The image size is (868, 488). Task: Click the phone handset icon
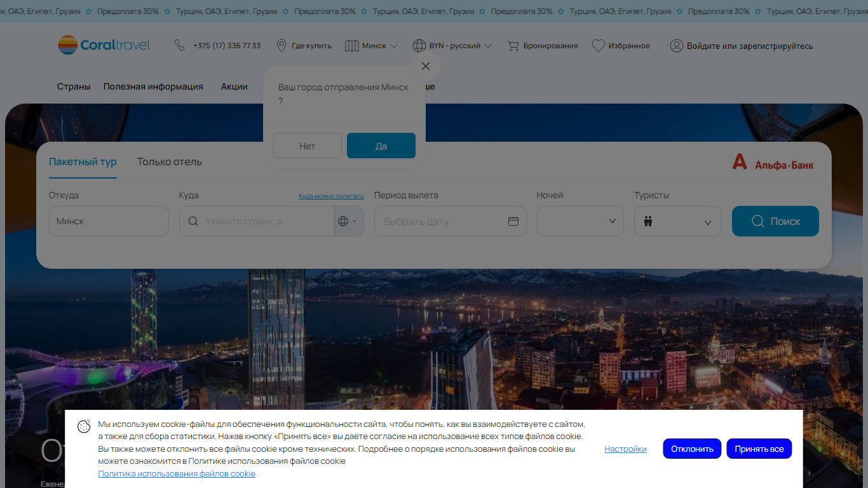[180, 46]
